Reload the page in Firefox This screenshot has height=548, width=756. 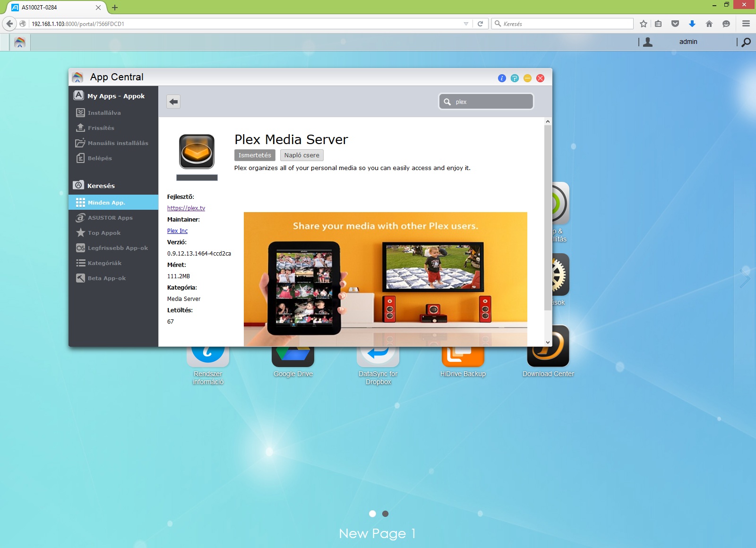tap(480, 24)
